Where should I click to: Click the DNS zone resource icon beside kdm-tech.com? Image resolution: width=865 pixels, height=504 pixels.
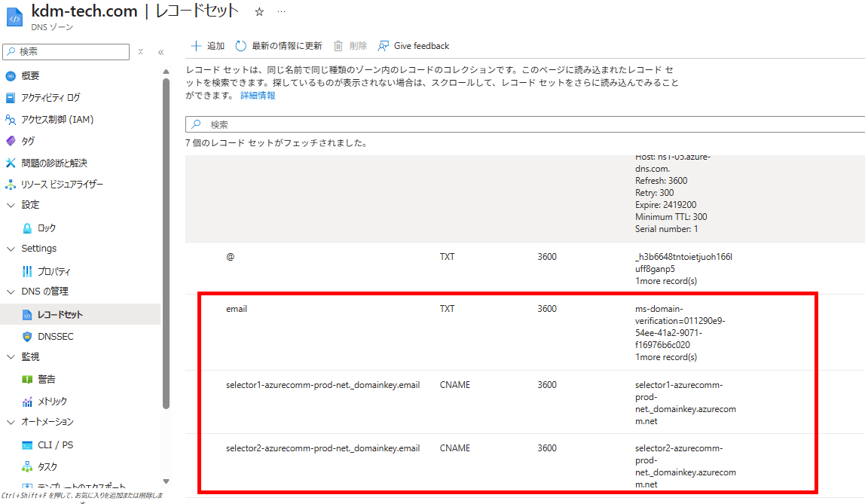pos(14,17)
